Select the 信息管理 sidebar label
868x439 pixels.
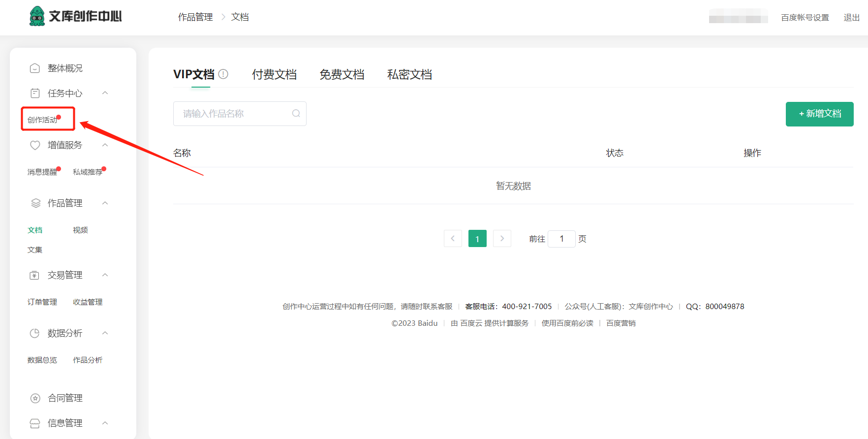click(65, 423)
